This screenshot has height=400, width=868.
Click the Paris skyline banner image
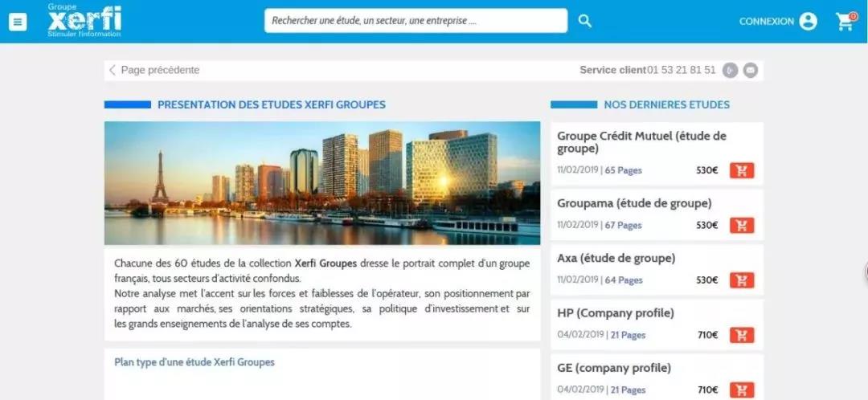tap(322, 183)
